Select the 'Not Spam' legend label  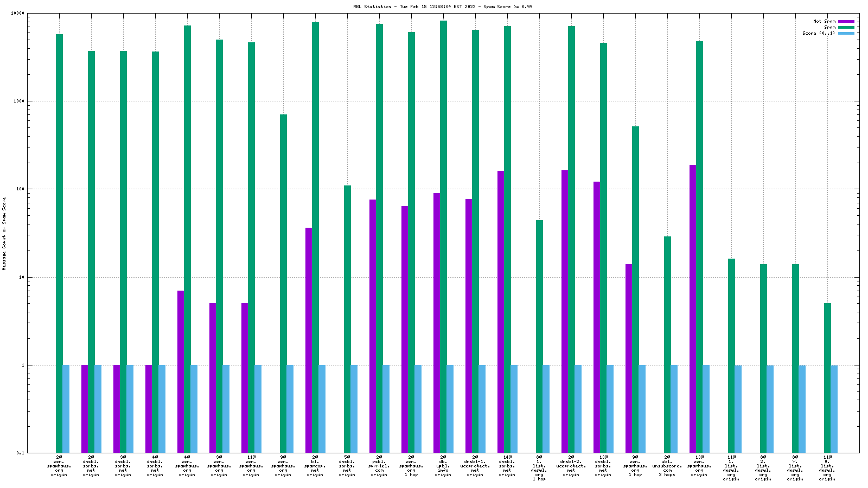(824, 22)
